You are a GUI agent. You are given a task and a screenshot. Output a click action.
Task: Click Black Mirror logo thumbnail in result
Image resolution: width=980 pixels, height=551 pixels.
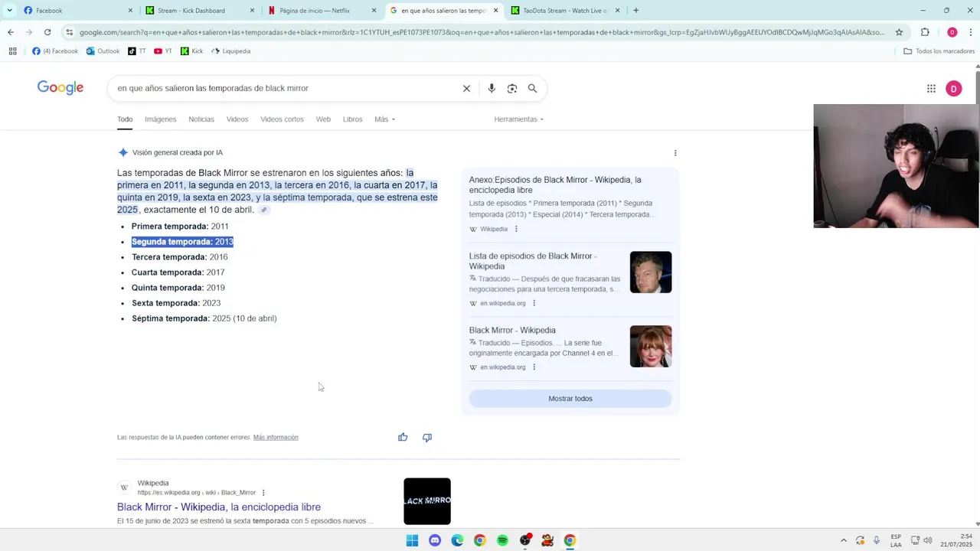pyautogui.click(x=427, y=501)
